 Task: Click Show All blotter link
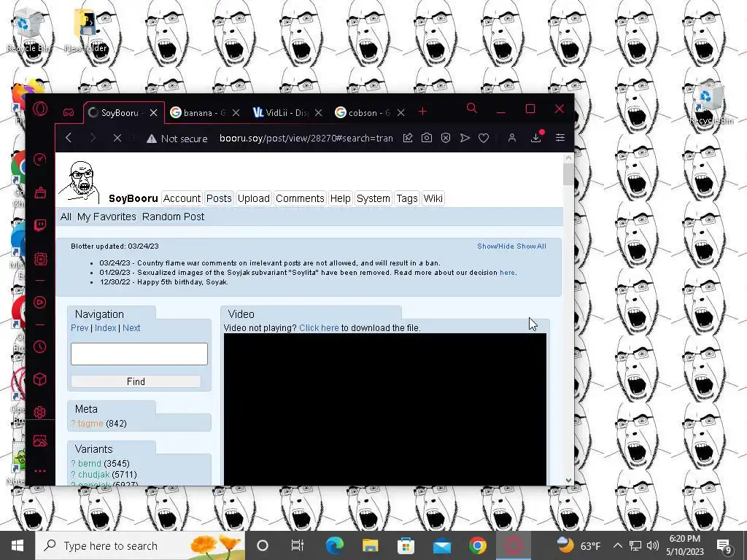(x=532, y=246)
